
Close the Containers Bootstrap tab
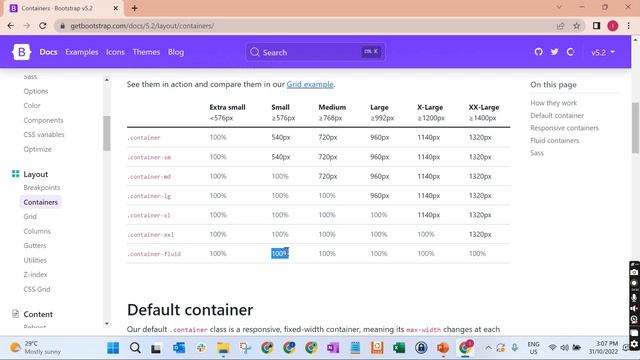pyautogui.click(x=116, y=8)
